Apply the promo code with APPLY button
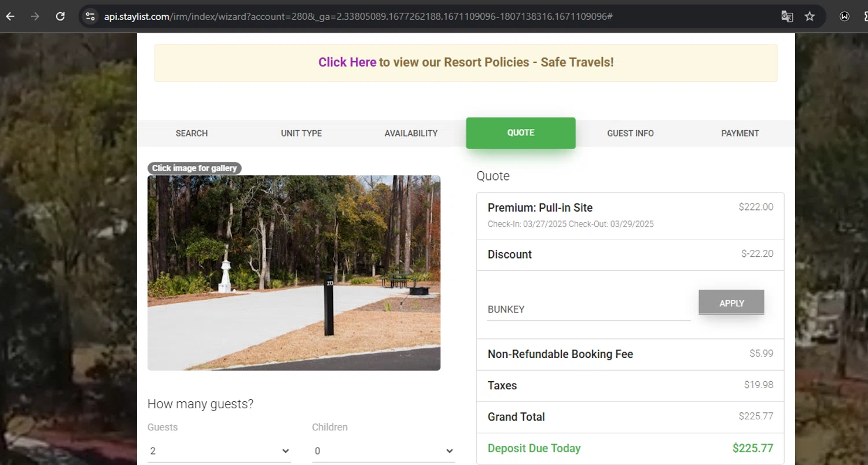The height and width of the screenshot is (465, 868). pyautogui.click(x=731, y=302)
